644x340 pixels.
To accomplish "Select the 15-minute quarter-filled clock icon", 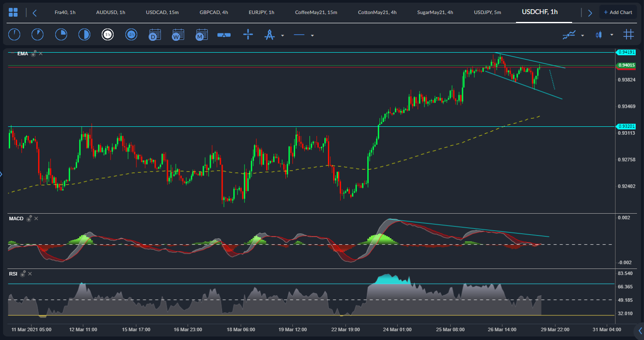I will click(x=61, y=35).
